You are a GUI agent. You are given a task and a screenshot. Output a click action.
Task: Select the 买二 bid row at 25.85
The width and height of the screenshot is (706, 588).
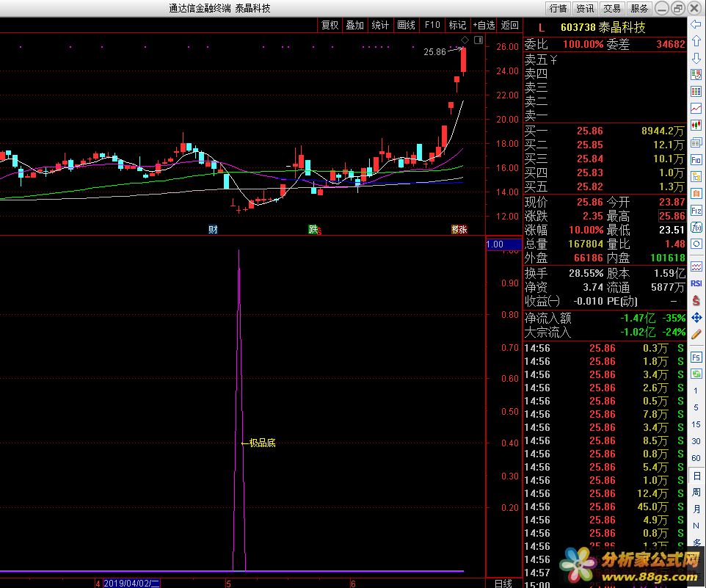(605, 145)
